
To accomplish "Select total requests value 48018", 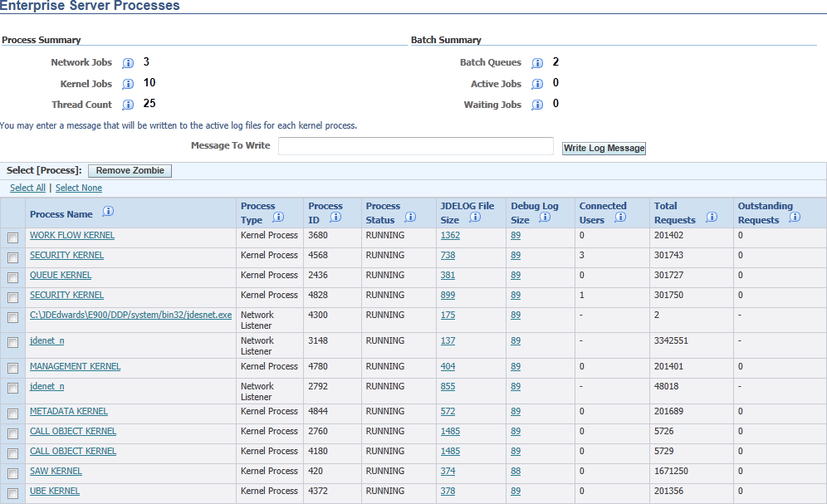I will [666, 386].
